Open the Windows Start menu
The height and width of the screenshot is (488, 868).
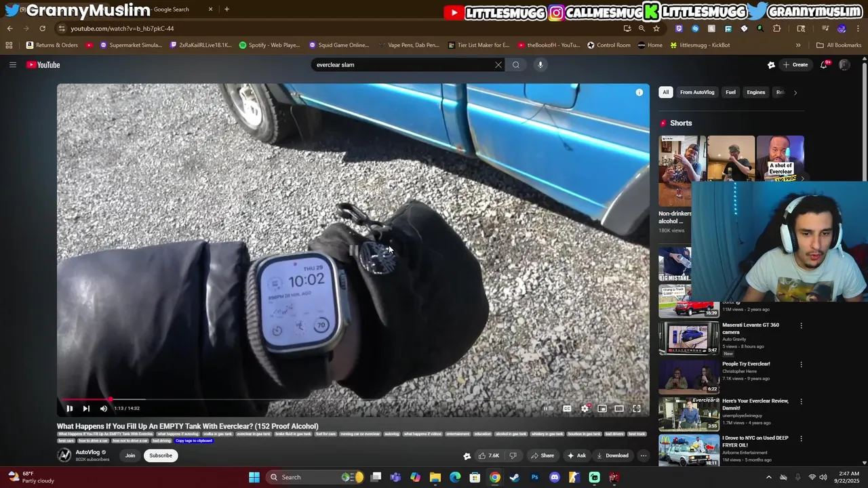pos(254,477)
